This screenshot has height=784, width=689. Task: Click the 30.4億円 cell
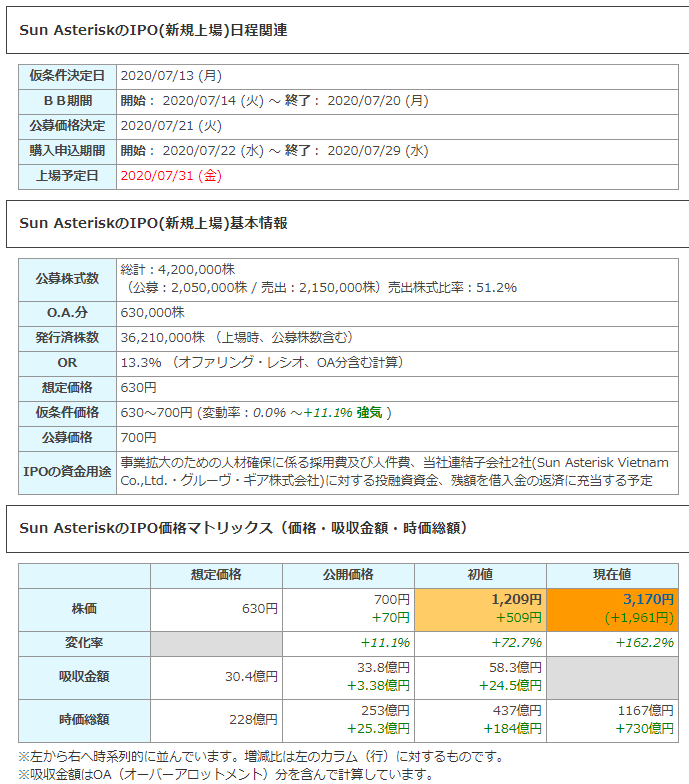(x=216, y=678)
